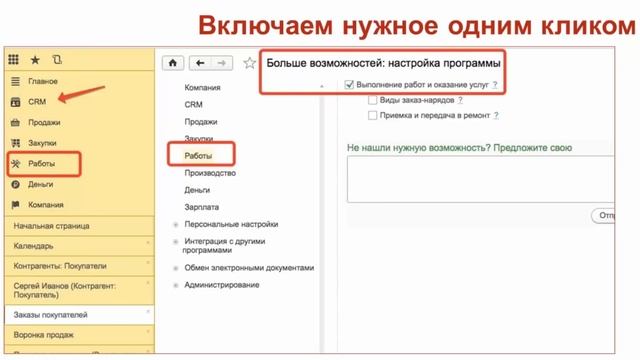
Task: Add this page to favorites star
Action: [249, 63]
